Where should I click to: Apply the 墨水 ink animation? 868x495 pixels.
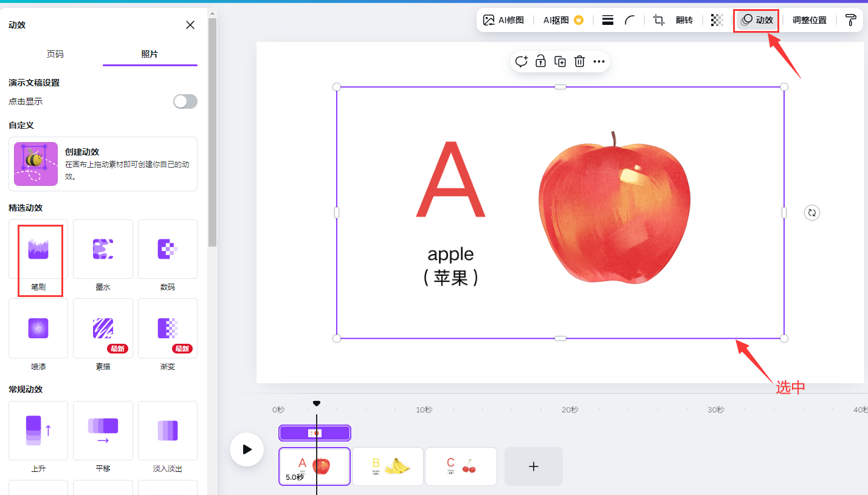click(x=103, y=249)
